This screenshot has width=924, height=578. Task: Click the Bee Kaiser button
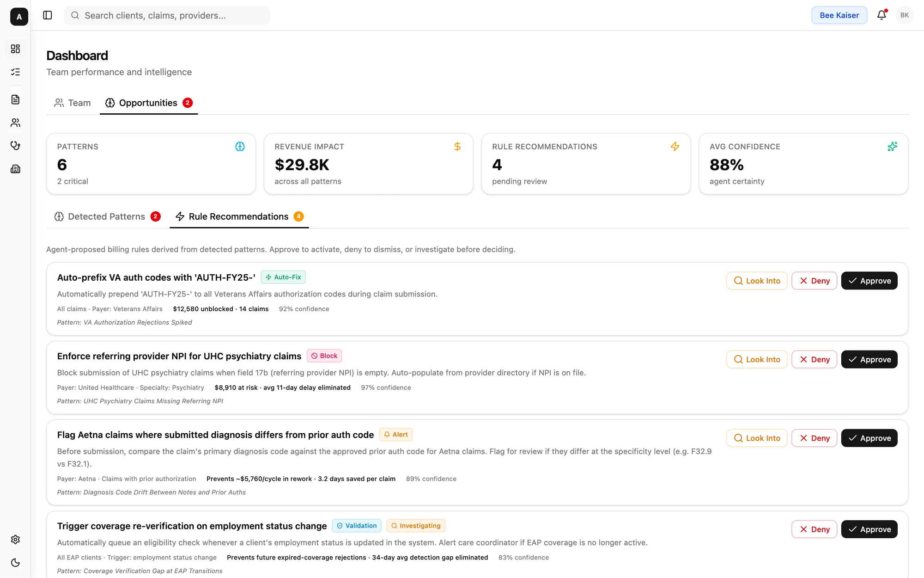coord(839,15)
